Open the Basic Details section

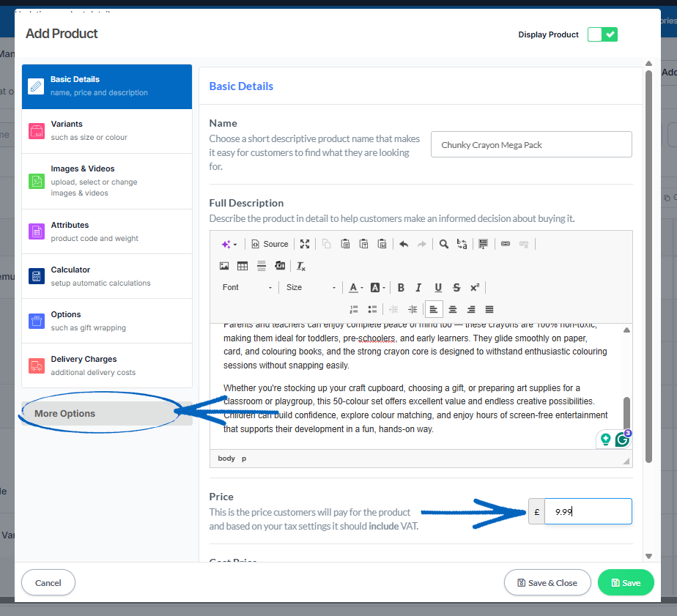pos(107,86)
